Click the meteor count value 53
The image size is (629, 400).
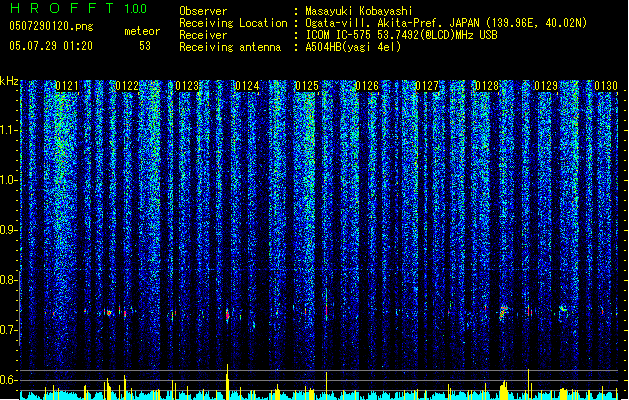pyautogui.click(x=145, y=46)
